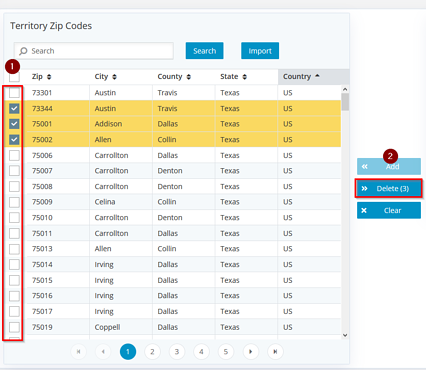Viewport: 426px width, 370px height.
Task: Open page 4 of the zip list
Action: (201, 352)
